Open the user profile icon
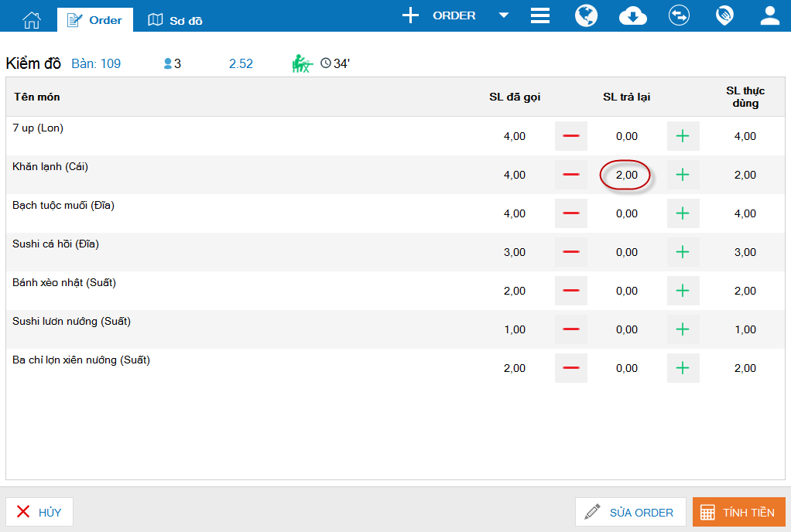This screenshot has width=791, height=532. 770,15
